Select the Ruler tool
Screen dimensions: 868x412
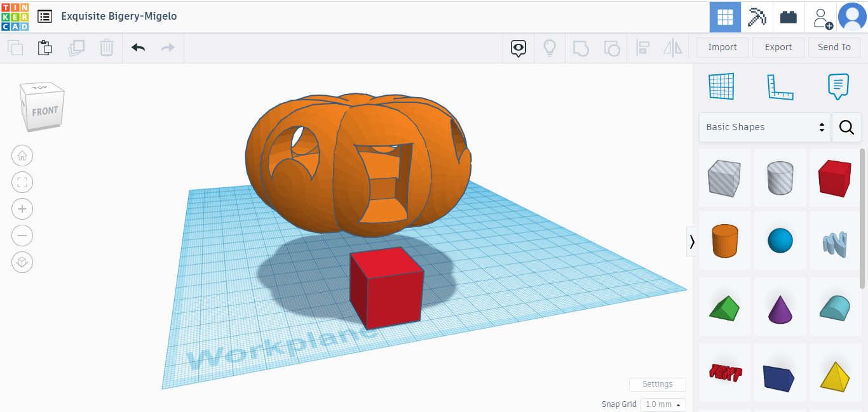780,86
